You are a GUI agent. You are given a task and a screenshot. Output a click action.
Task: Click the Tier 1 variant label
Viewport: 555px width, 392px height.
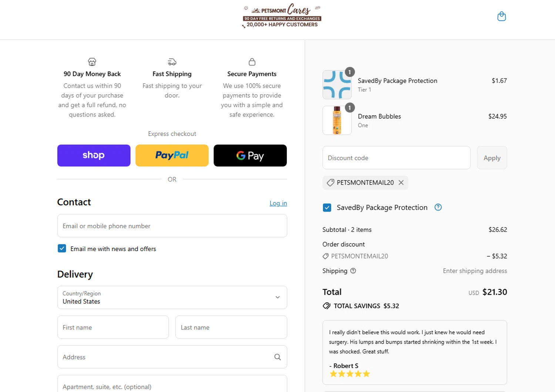tap(364, 89)
